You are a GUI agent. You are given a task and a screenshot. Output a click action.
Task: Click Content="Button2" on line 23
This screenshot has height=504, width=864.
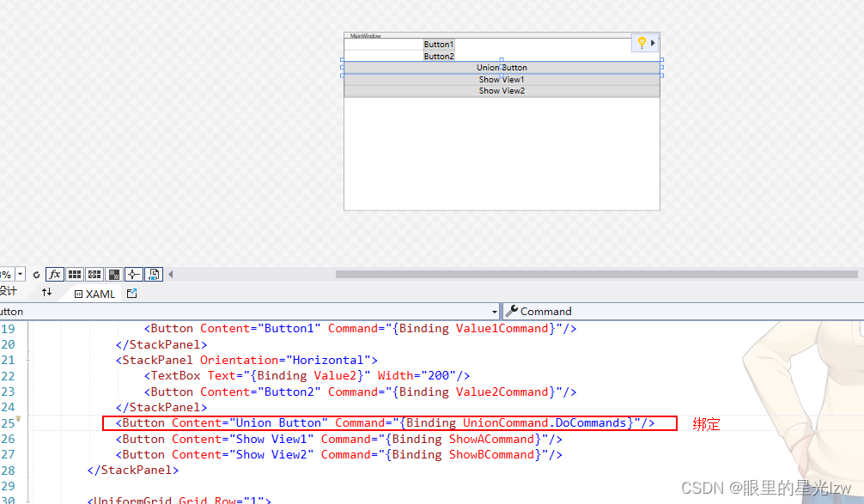click(260, 392)
